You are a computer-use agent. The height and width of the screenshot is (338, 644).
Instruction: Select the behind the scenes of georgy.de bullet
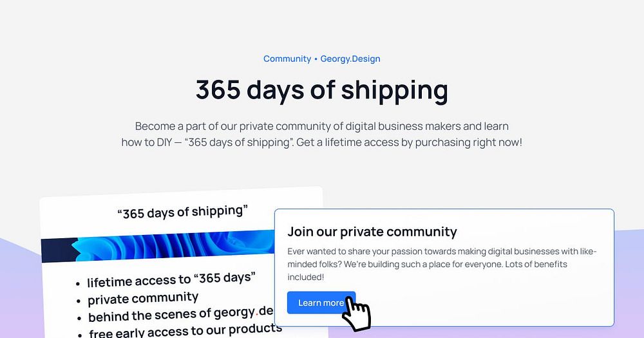point(180,314)
